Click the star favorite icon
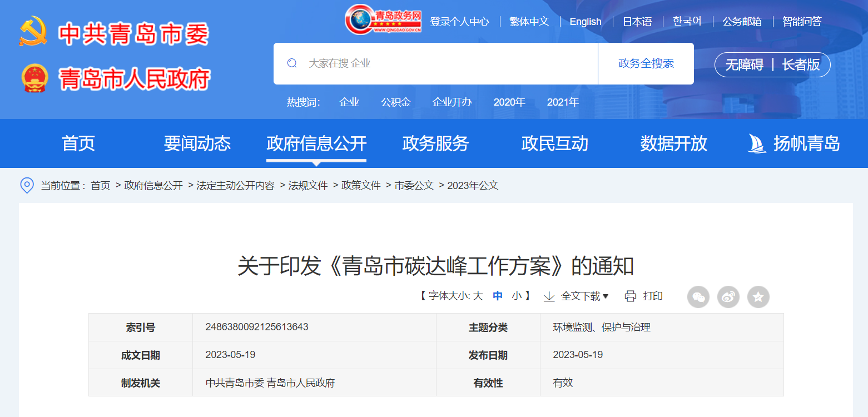Image resolution: width=868 pixels, height=417 pixels. (758, 297)
